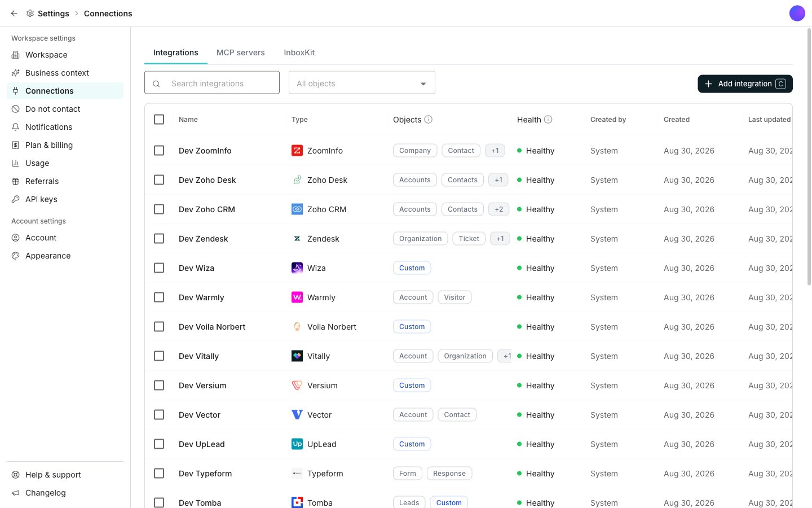812x508 pixels.
Task: Check the Dev Zoho Desk row checkbox
Action: pos(159,180)
